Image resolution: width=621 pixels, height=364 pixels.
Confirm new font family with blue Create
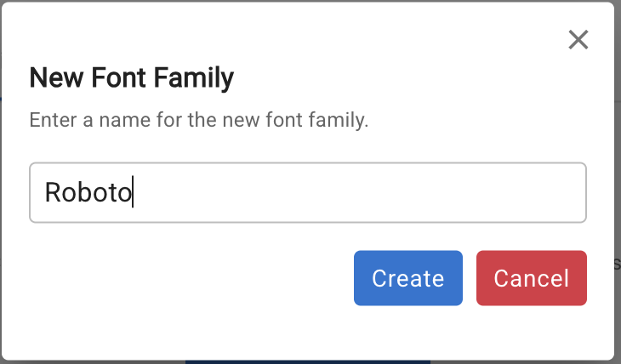coord(408,278)
